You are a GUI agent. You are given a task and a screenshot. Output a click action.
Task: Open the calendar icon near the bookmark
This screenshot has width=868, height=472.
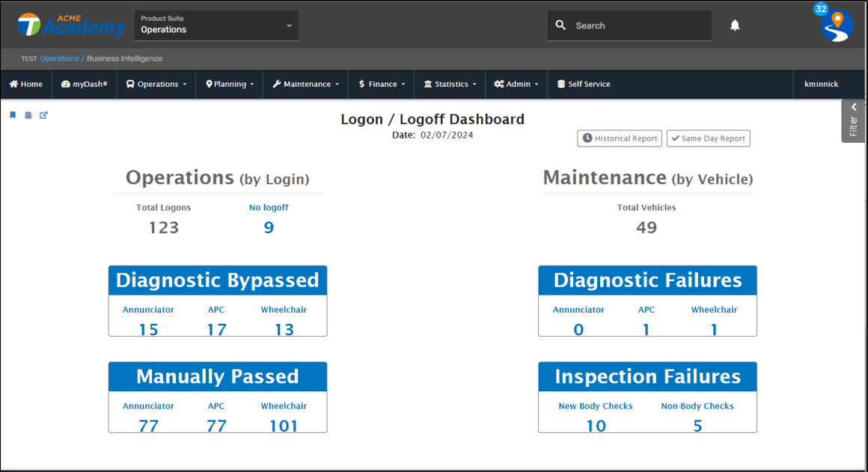tap(28, 115)
